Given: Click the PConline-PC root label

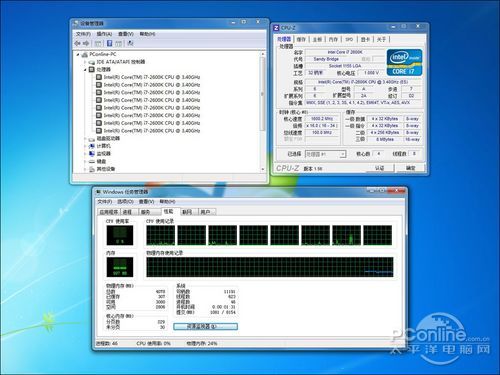Looking at the screenshot, I should 103,54.
